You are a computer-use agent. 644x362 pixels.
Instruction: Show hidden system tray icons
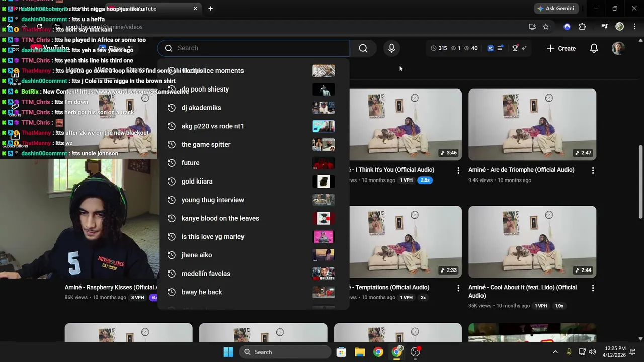[555, 352]
